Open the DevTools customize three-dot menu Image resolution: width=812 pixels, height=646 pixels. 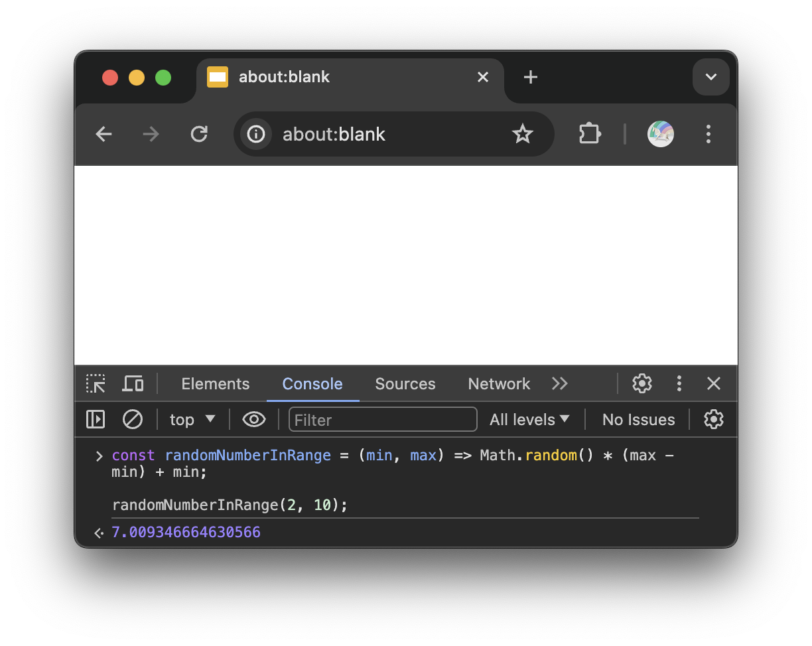(679, 384)
